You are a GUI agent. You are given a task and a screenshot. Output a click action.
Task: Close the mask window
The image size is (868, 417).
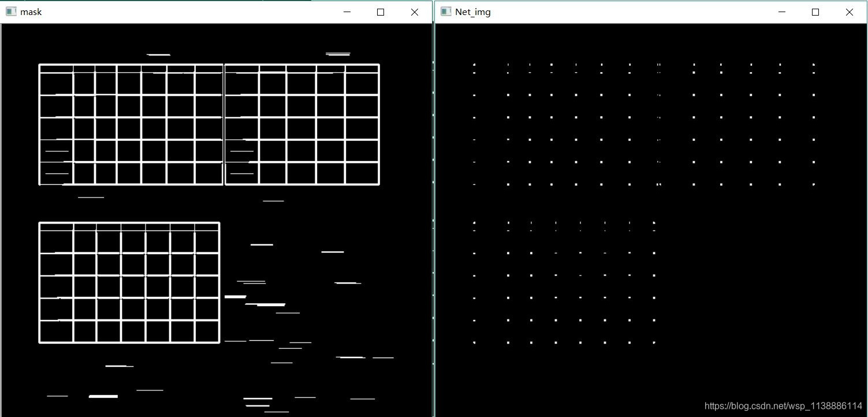pyautogui.click(x=415, y=12)
